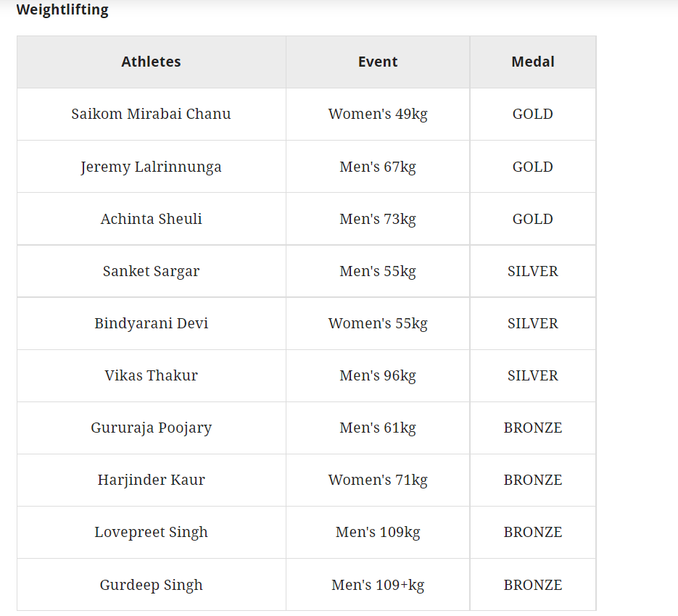Click the Weightlifting heading
Viewport: 678px width, 616px height.
coord(62,10)
